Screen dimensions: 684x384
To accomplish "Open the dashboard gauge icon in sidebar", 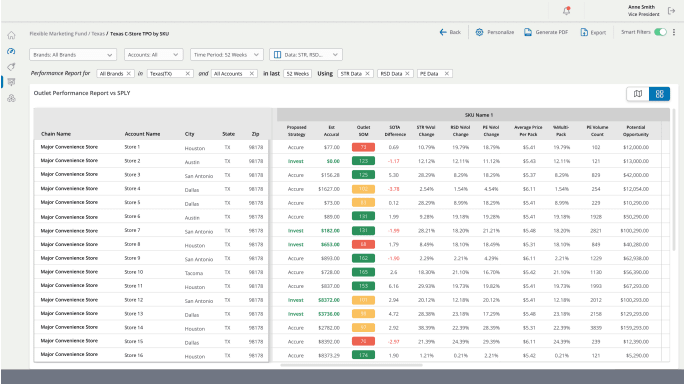I will point(11,51).
